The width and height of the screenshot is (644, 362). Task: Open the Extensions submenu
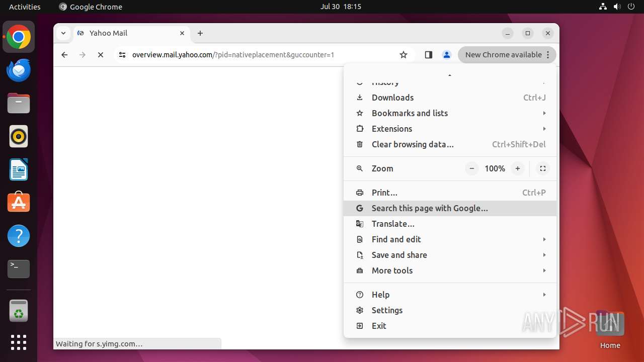(x=450, y=129)
